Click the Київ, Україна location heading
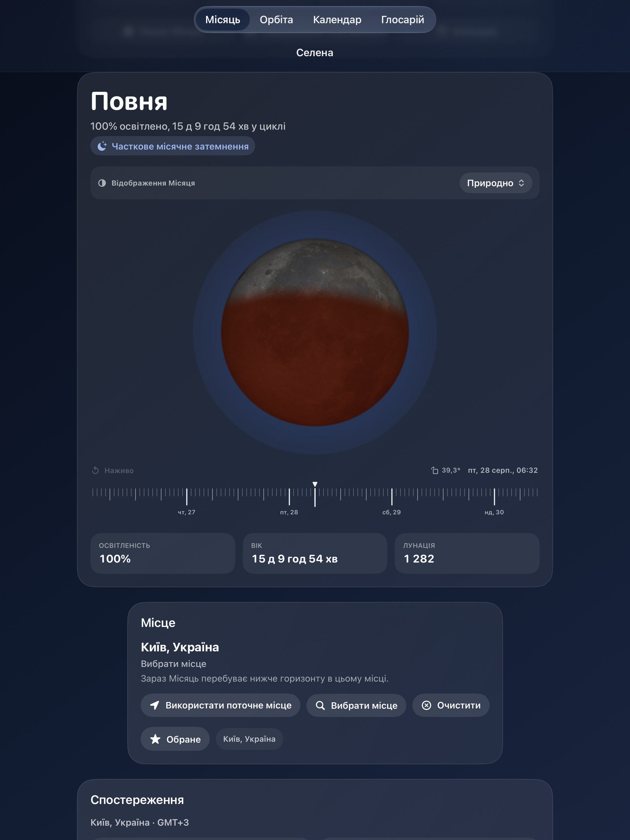 pyautogui.click(x=180, y=647)
